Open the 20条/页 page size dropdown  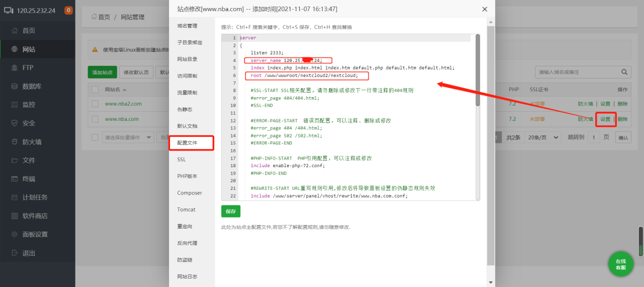tap(543, 137)
